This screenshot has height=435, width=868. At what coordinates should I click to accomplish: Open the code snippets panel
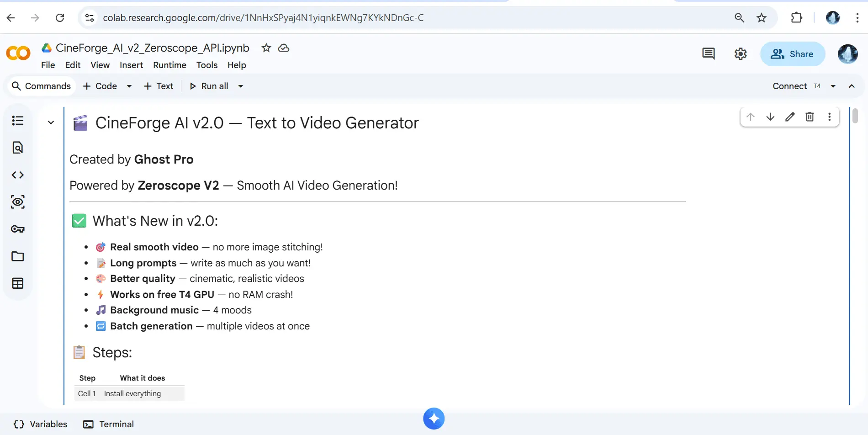click(18, 175)
